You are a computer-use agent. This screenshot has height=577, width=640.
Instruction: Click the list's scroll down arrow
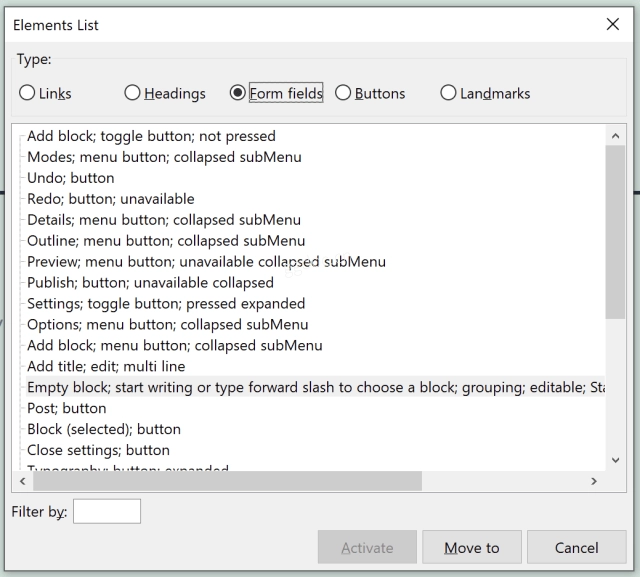616,460
